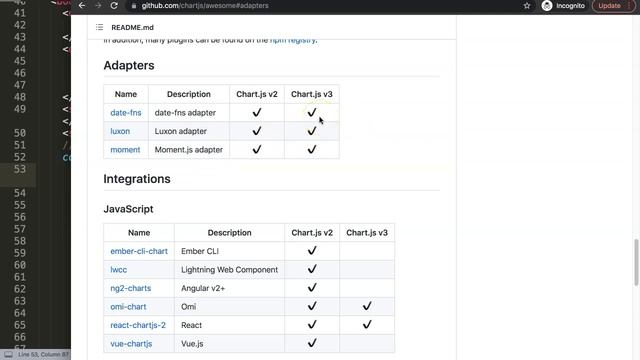640x360 pixels.
Task: Open the omi-chart link
Action: pyautogui.click(x=128, y=307)
